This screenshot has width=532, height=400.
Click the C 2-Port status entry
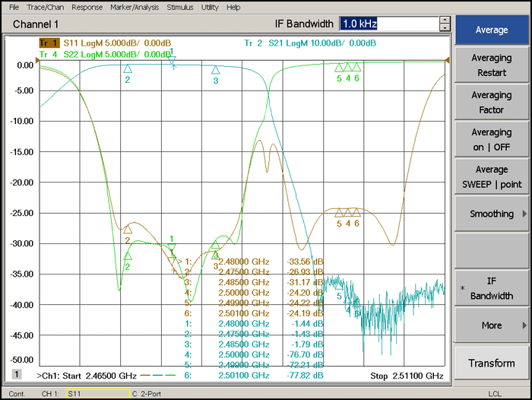[x=147, y=394]
